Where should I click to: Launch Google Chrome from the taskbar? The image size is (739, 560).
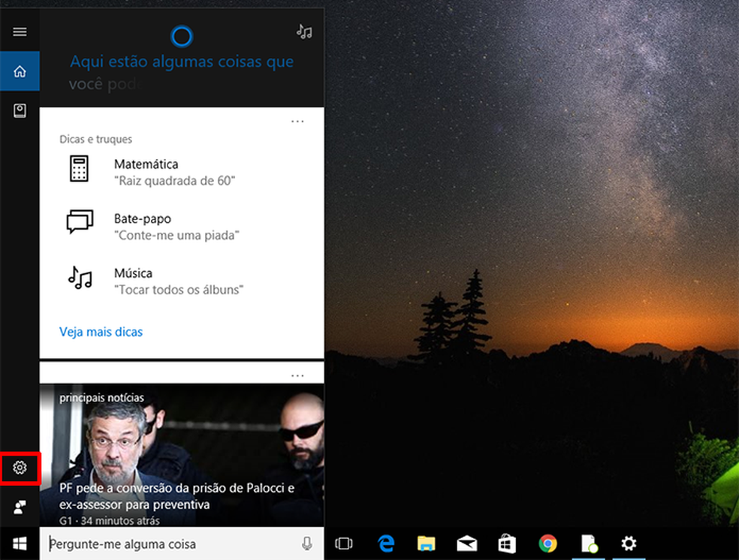(x=547, y=543)
